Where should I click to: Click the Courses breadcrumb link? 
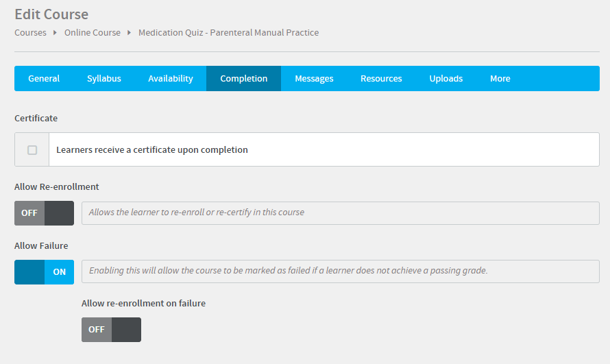click(x=30, y=32)
